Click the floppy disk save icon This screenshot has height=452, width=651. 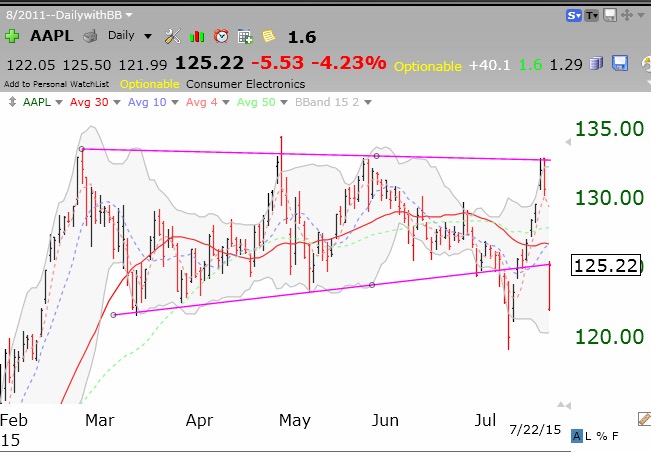click(x=619, y=63)
